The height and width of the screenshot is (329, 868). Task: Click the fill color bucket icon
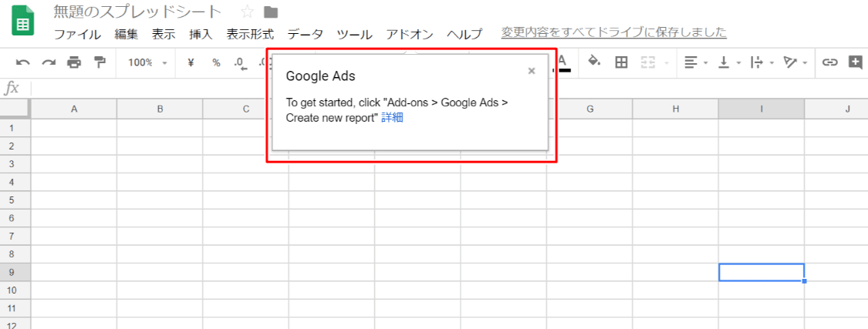coord(594,62)
